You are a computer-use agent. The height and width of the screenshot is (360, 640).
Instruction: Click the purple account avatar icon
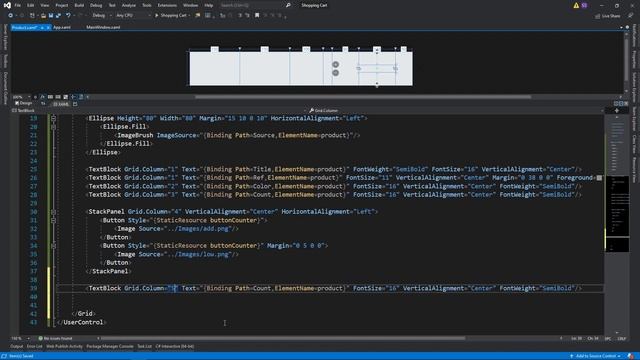coord(584,5)
